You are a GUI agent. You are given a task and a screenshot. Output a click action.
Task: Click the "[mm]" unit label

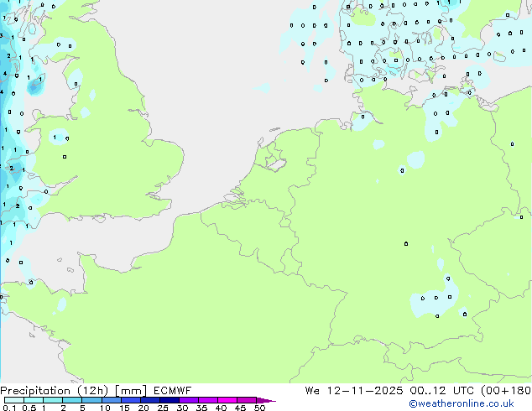(131, 391)
